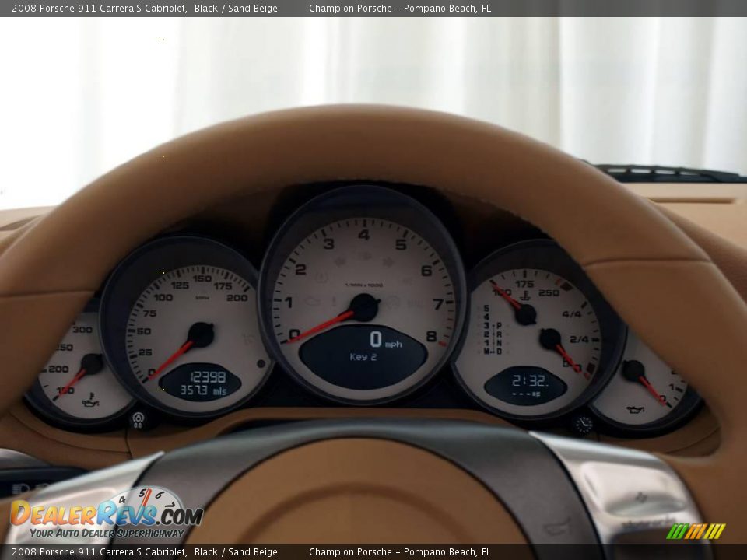Viewport: 747px width, 560px height.
Task: Click the oil pressure can icon on right gauge
Action: [x=636, y=409]
